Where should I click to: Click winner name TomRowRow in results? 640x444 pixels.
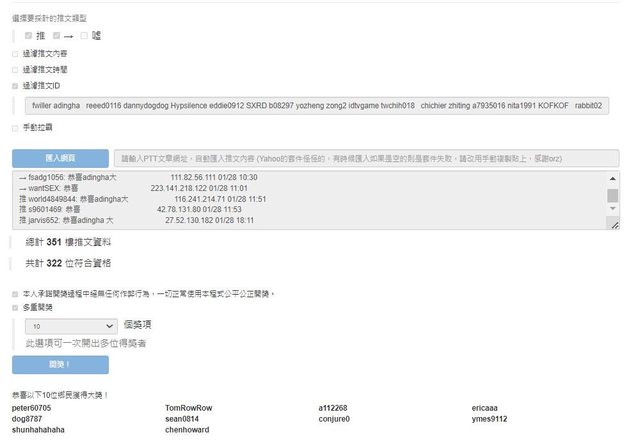(189, 408)
